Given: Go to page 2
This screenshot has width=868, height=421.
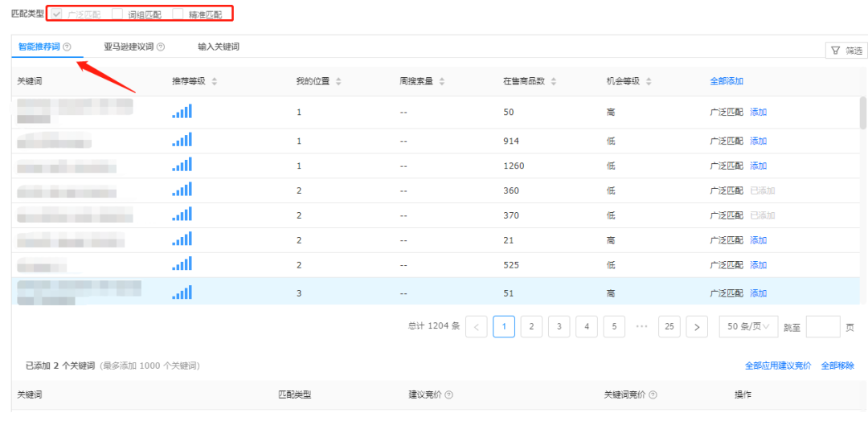Looking at the screenshot, I should 531,326.
